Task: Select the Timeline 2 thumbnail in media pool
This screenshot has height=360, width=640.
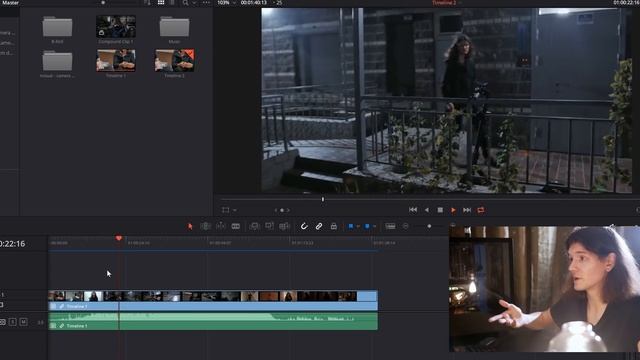Action: pos(175,60)
